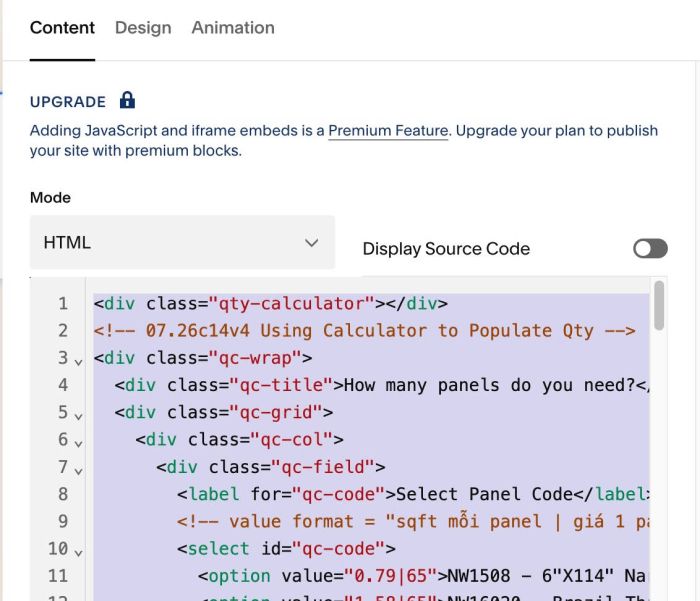Click line number 1 in gutter
Viewport: 700px width, 601px height.
coord(63,304)
